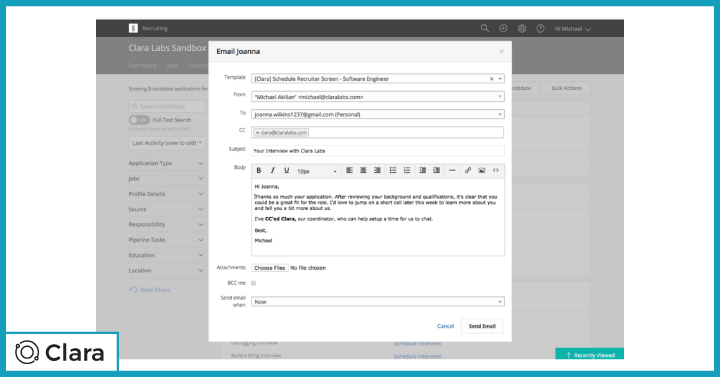Insert a hyperlink into the body

[468, 170]
